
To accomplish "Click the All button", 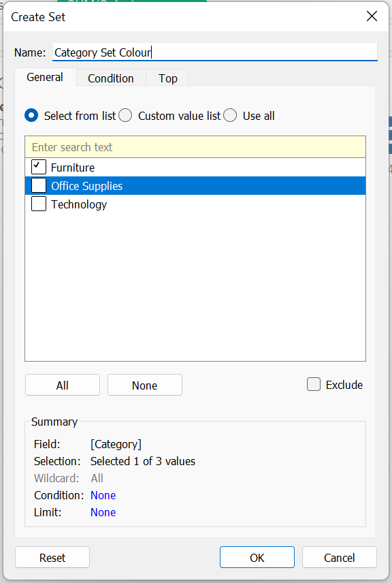I will point(63,385).
